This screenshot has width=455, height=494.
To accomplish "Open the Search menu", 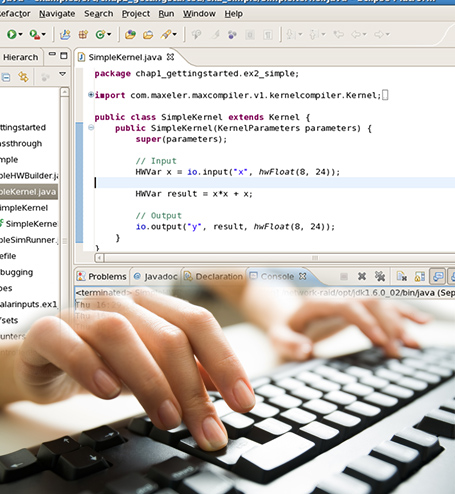I will click(x=98, y=14).
